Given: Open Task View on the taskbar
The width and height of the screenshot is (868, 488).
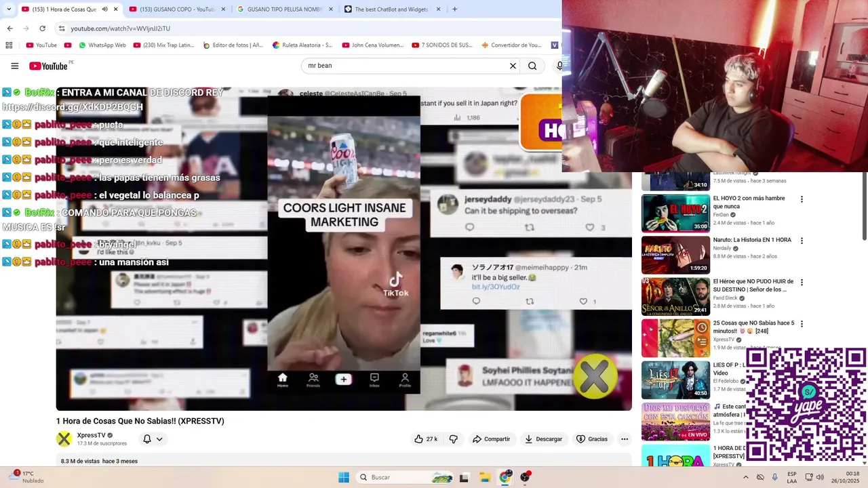Looking at the screenshot, I should point(464,477).
